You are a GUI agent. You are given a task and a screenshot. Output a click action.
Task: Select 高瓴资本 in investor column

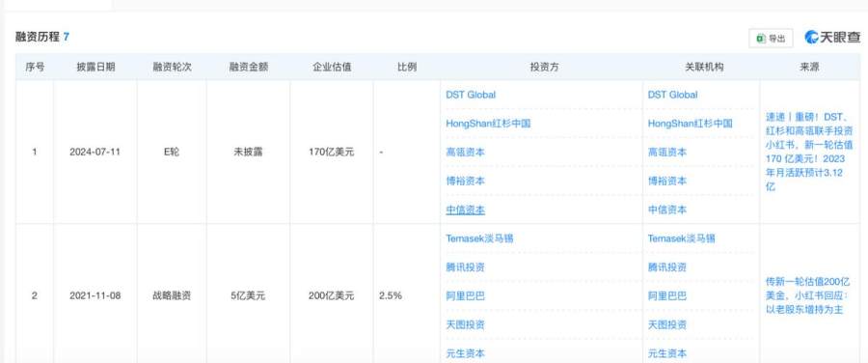[465, 152]
